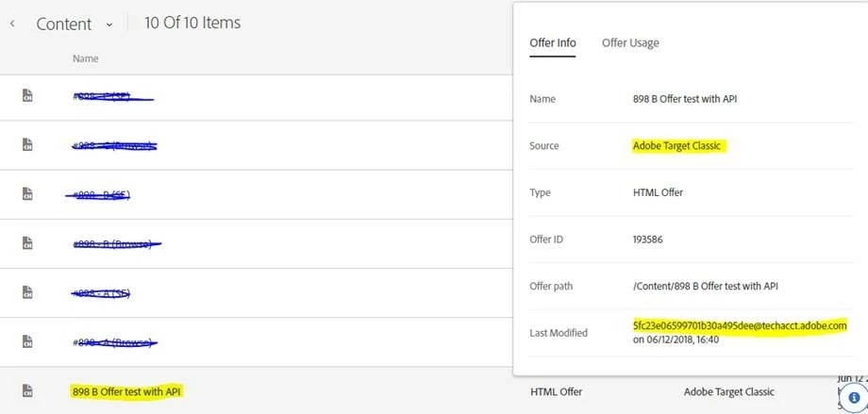
Task: Click the Type value HTML Offer in the panel
Action: coord(658,192)
